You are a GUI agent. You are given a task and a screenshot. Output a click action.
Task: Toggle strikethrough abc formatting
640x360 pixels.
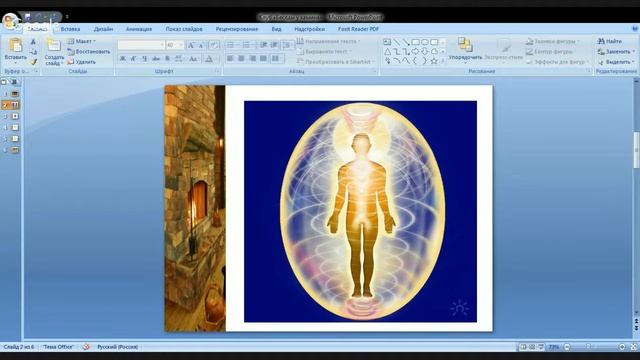156,59
